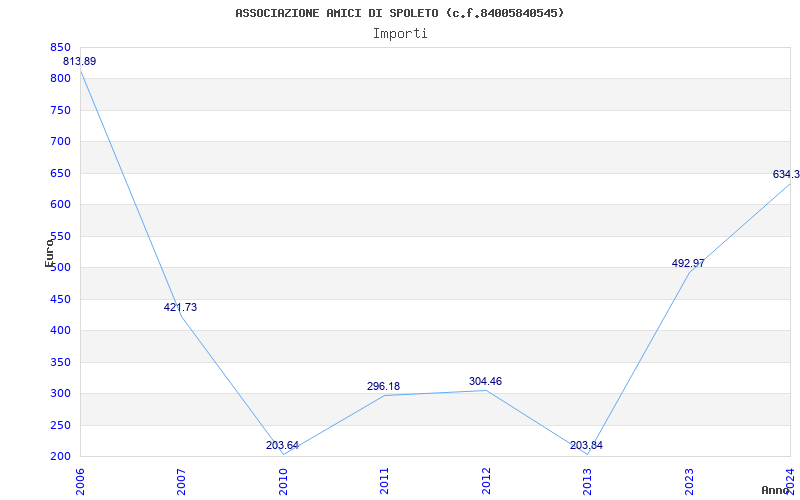The width and height of the screenshot is (800, 500).
Task: Select the data label 203.64
Action: point(282,445)
